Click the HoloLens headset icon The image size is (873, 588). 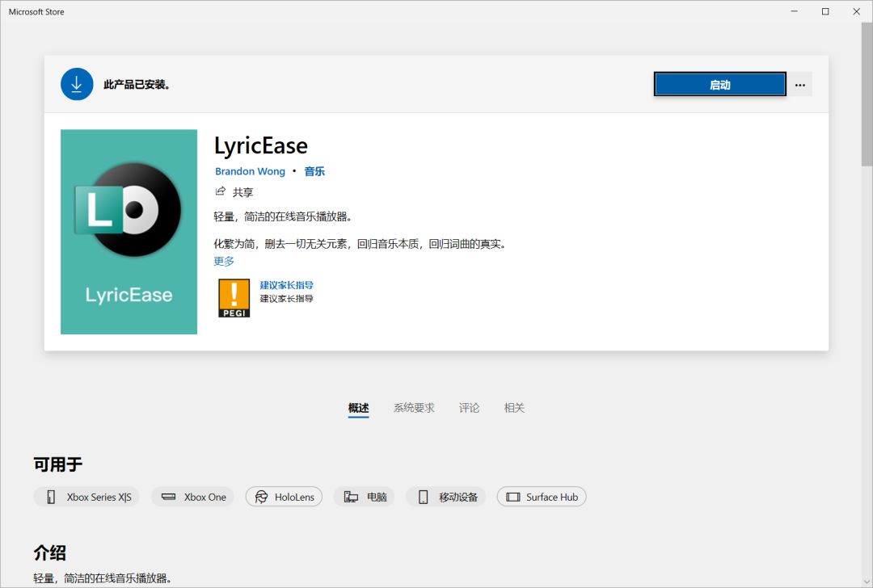261,497
